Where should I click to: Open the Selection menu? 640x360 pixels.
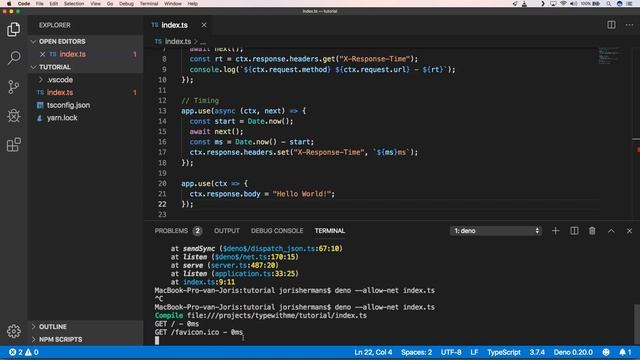tap(74, 3)
